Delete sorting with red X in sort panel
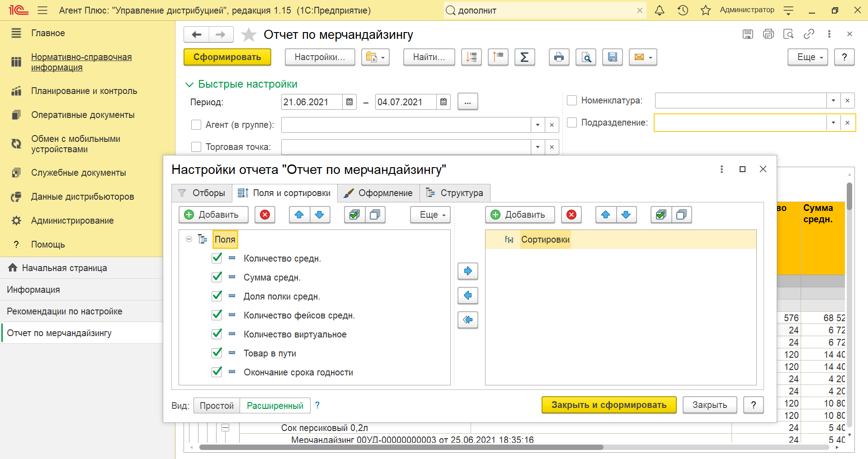This screenshot has height=459, width=868. pyautogui.click(x=571, y=215)
